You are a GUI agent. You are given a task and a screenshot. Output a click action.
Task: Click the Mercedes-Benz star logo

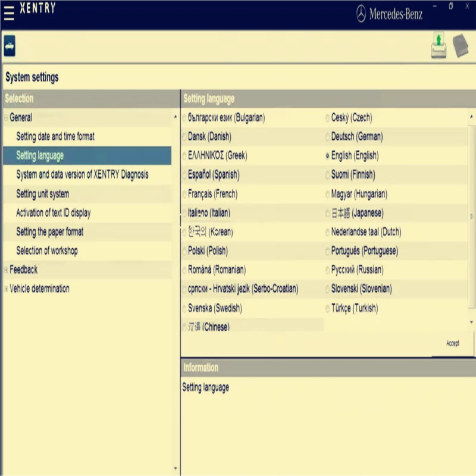(x=361, y=14)
